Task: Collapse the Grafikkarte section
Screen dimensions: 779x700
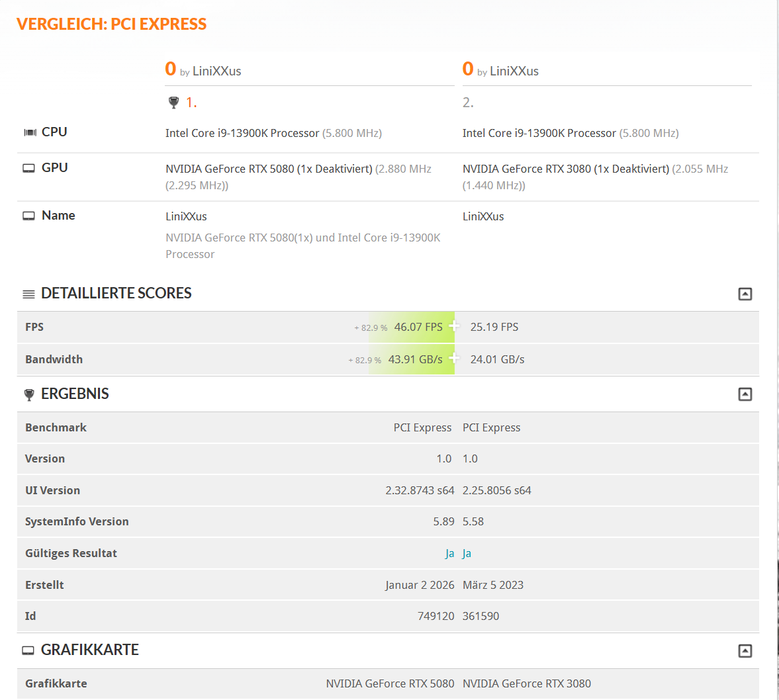Action: coord(745,651)
